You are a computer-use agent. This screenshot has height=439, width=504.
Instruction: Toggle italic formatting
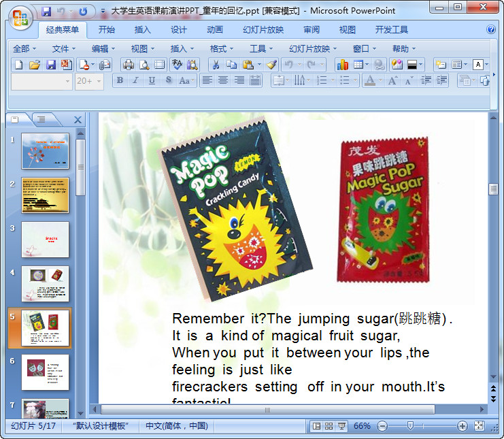[135, 81]
